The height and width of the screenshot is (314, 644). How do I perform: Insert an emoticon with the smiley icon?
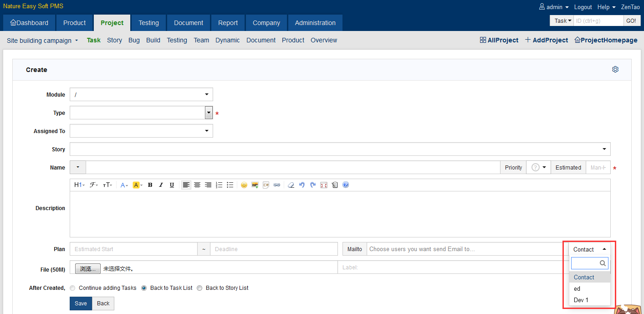pos(244,185)
